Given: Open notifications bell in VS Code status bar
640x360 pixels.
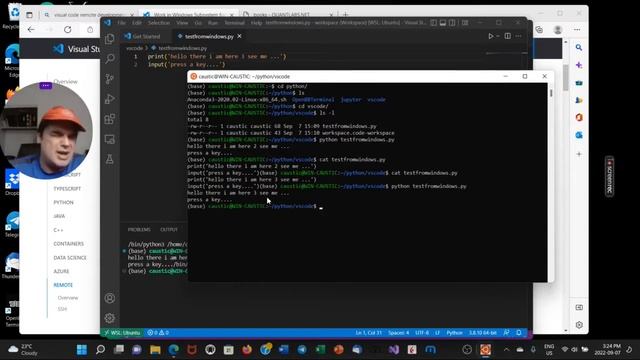Looking at the screenshot, I should pyautogui.click(x=519, y=333).
